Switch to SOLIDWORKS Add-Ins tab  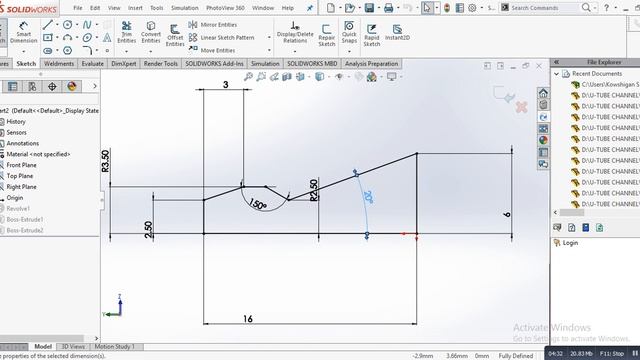tap(214, 64)
